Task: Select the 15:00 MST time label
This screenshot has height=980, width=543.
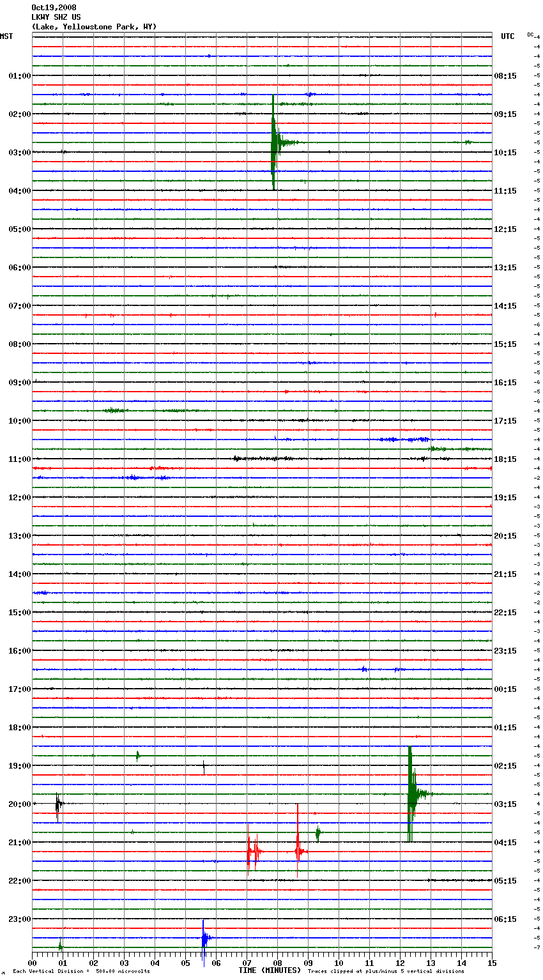Action: coord(20,613)
